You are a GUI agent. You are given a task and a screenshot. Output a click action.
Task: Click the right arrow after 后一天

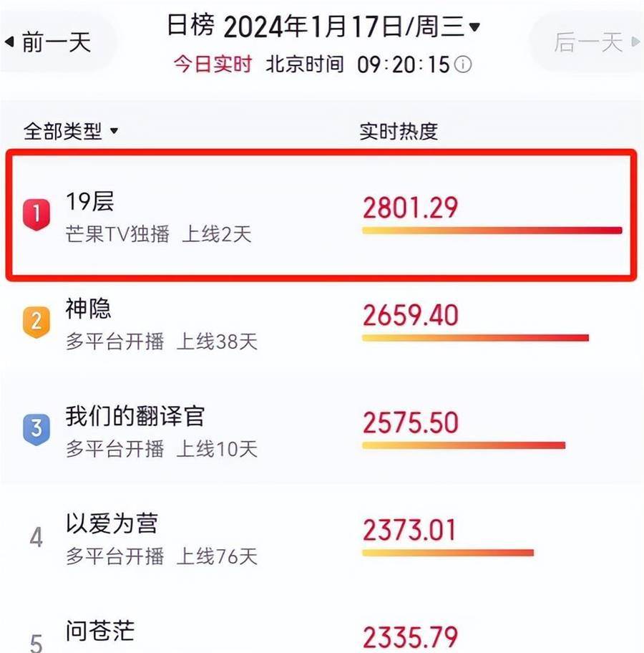(x=635, y=42)
